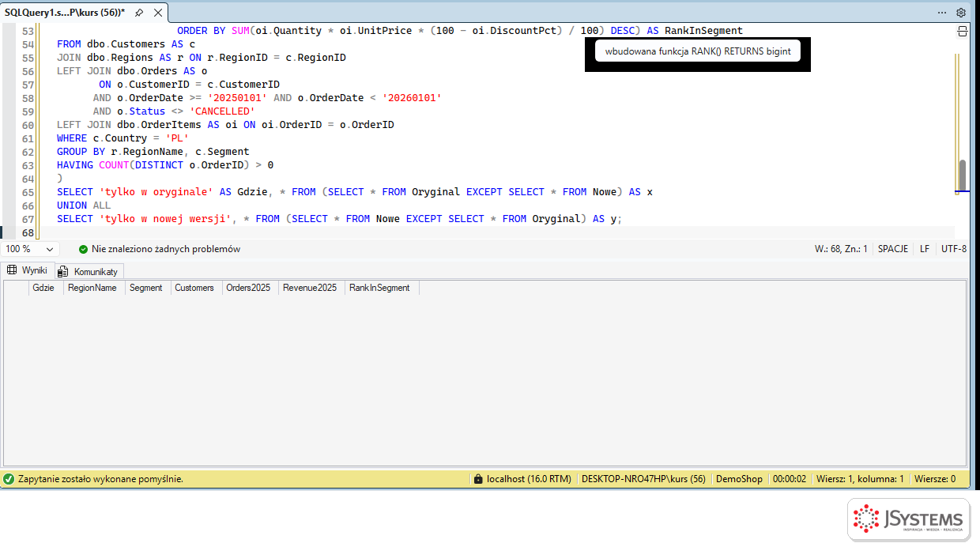Close the SQLQuery1 query tab
This screenshot has width=980, height=547.
(x=157, y=13)
